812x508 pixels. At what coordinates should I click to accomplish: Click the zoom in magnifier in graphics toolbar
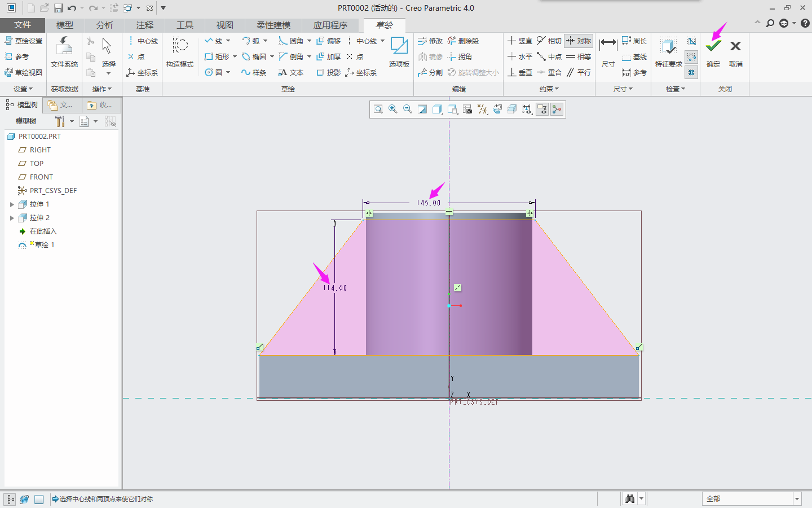pyautogui.click(x=393, y=110)
